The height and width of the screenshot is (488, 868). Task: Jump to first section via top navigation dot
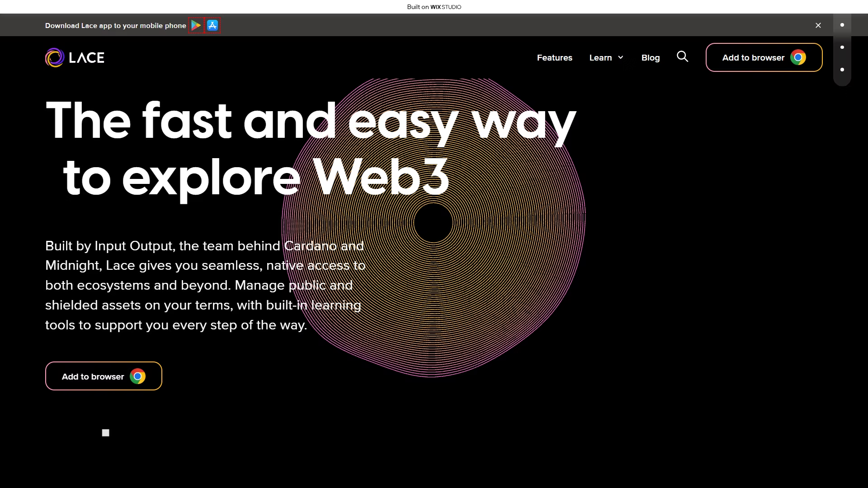(842, 25)
